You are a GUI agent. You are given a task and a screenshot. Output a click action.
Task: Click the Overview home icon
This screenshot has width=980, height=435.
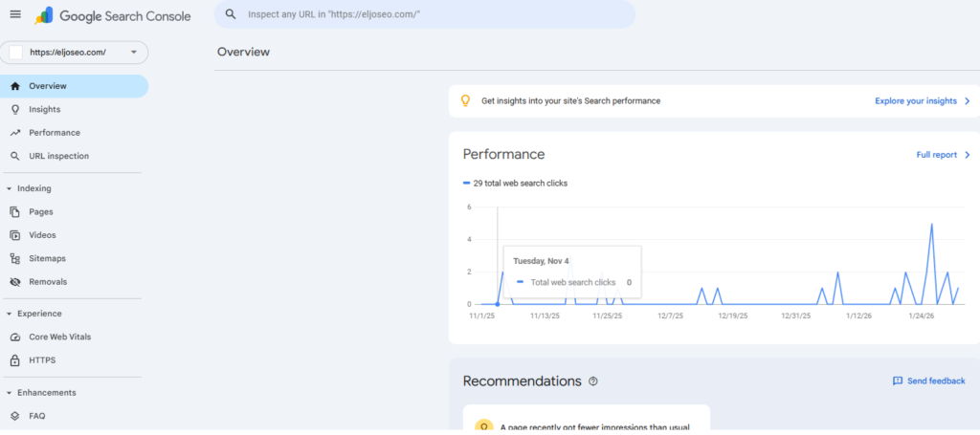pos(15,86)
